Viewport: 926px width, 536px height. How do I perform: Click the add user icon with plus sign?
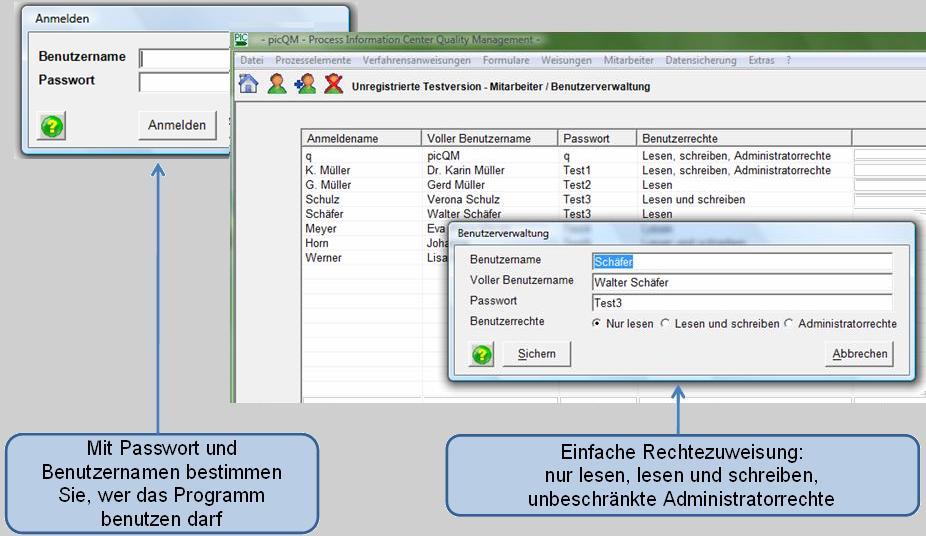click(x=305, y=85)
